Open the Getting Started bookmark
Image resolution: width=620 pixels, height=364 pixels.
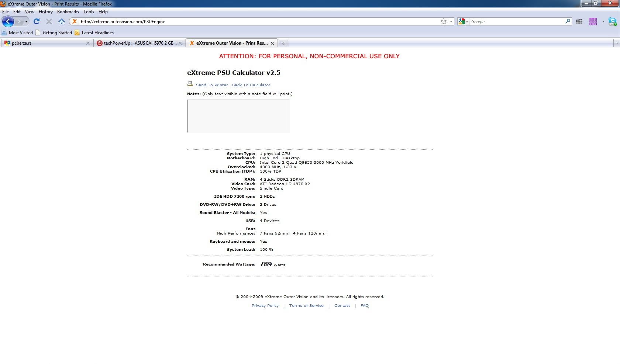54,32
